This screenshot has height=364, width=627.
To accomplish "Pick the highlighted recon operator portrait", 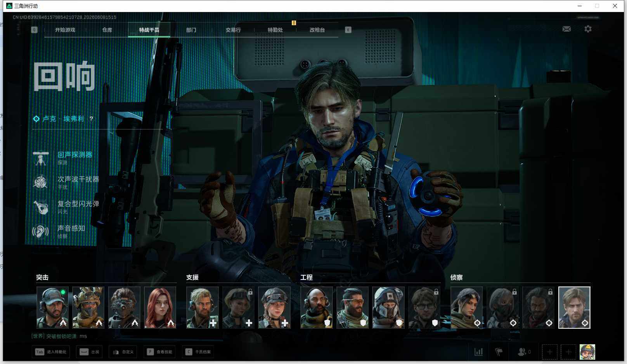I will click(574, 307).
